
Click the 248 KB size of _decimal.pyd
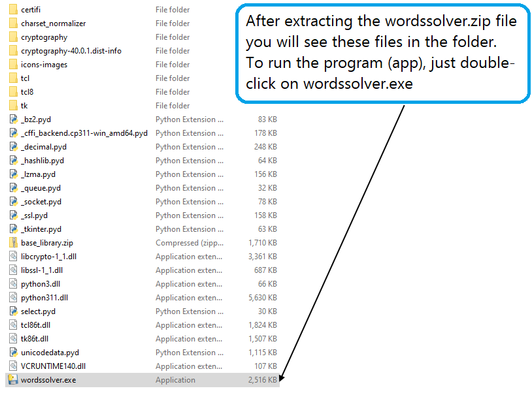265,147
